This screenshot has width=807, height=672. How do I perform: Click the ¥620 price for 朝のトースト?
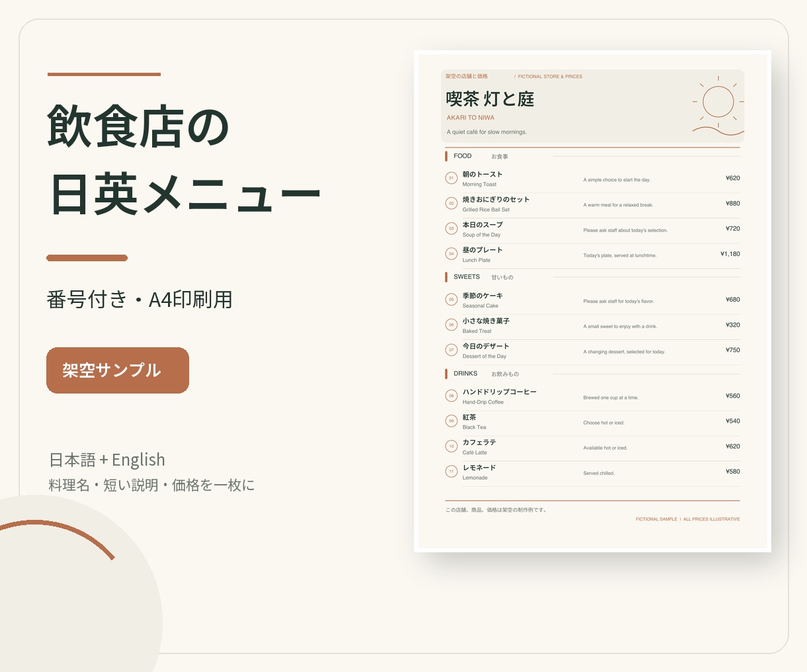tap(733, 179)
